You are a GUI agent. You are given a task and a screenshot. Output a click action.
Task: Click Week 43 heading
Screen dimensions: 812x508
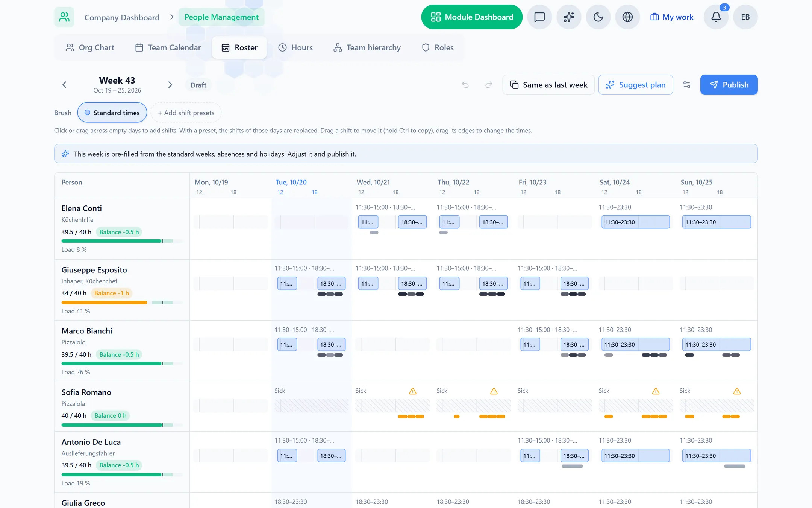click(117, 80)
